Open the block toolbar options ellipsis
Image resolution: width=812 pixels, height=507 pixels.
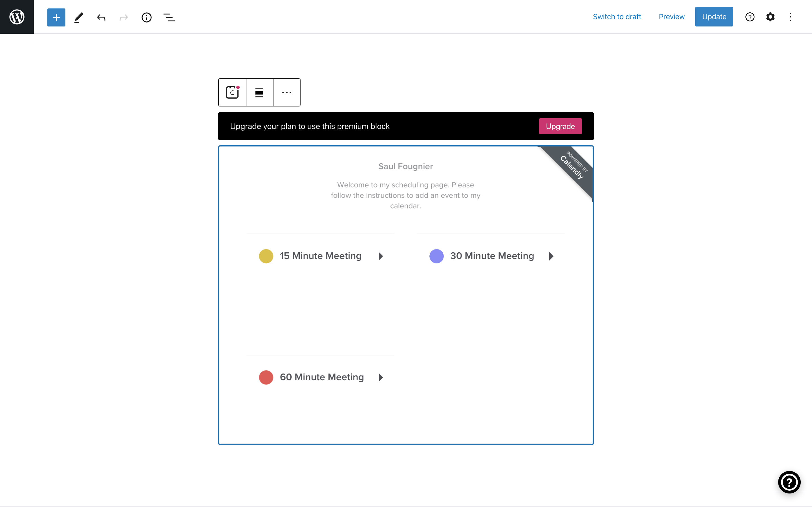[286, 92]
